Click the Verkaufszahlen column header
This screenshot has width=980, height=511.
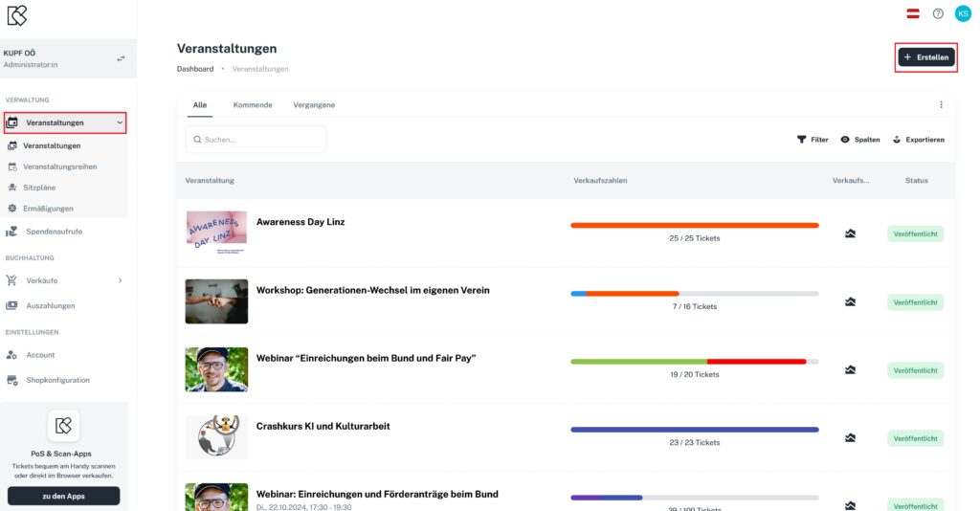click(x=600, y=181)
